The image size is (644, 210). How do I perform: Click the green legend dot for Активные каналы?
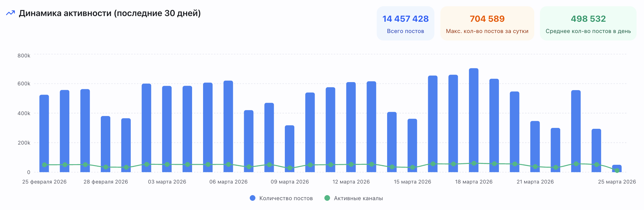[x=327, y=198]
